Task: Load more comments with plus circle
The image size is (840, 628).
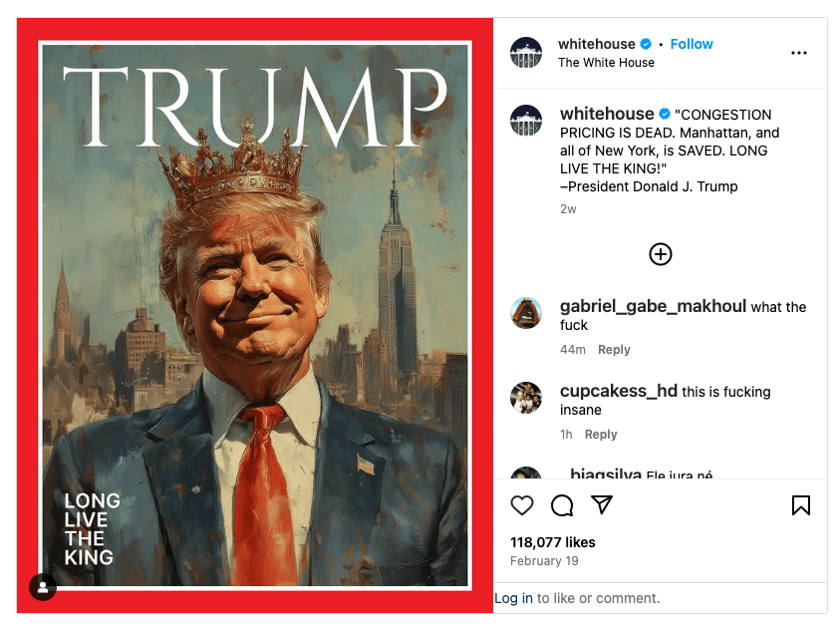Action: coord(661,254)
